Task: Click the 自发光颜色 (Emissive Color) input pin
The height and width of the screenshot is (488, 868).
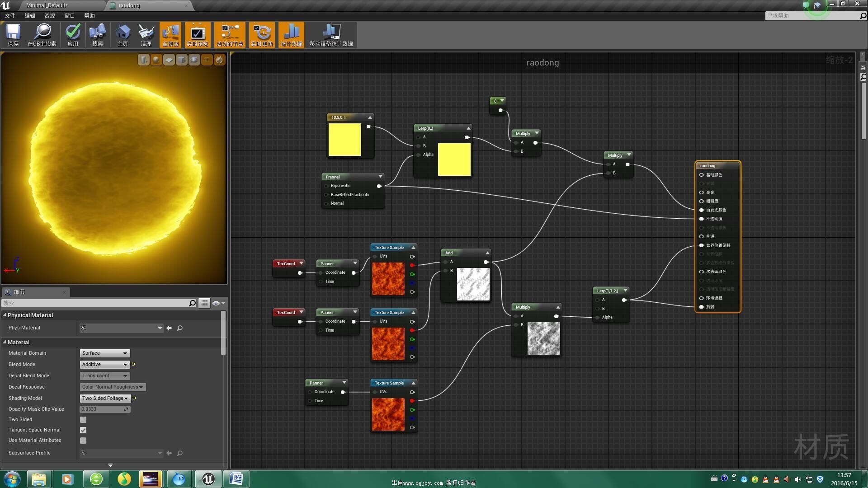Action: (x=702, y=210)
